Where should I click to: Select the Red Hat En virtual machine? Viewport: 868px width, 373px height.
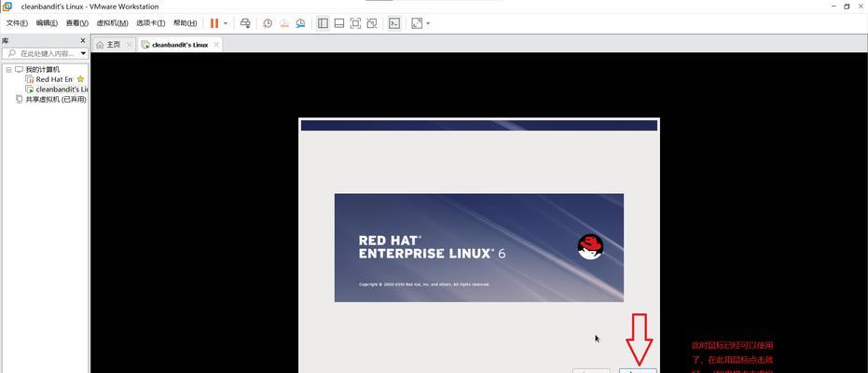[x=54, y=79]
